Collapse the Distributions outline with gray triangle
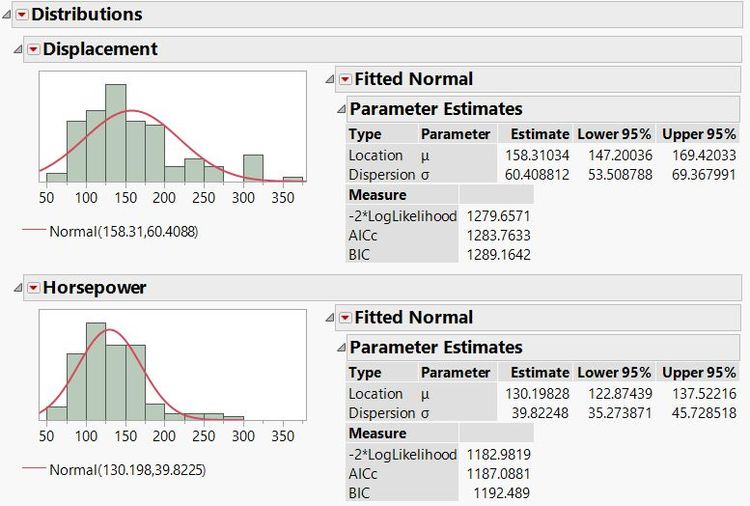This screenshot has height=506, width=750. click(8, 14)
